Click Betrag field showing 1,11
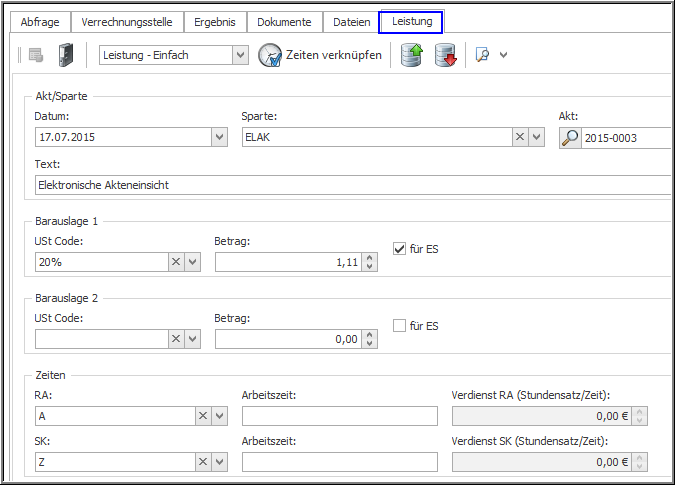The width and height of the screenshot is (675, 485). click(289, 262)
